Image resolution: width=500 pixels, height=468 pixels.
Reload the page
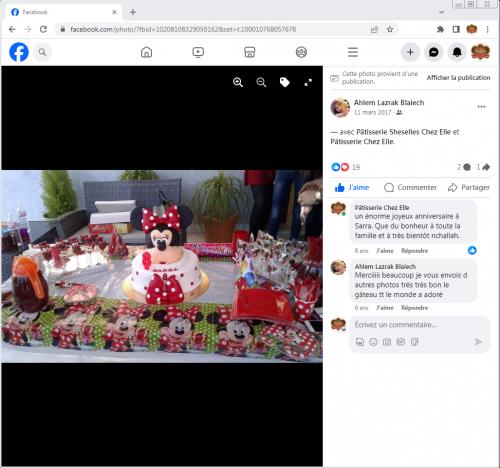coord(43,29)
